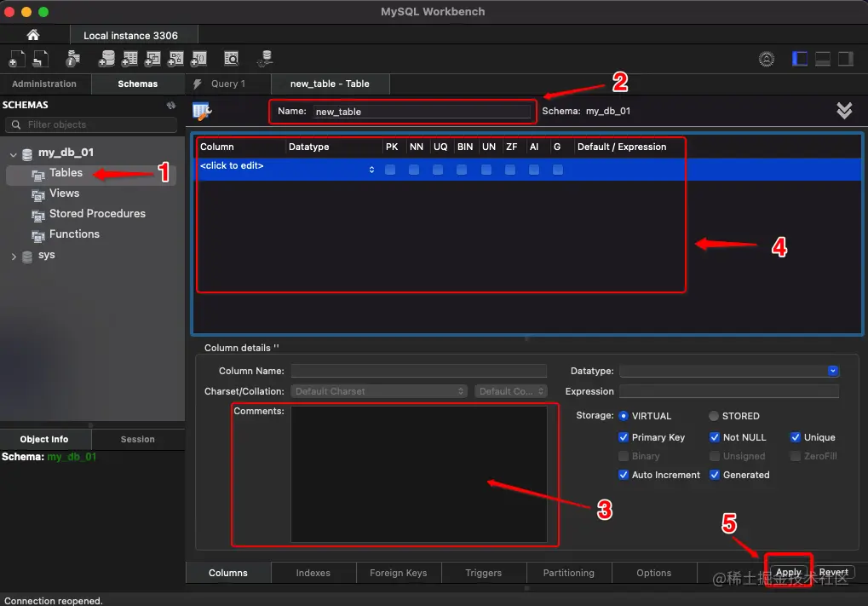Create a new SQL tab icon

point(16,59)
